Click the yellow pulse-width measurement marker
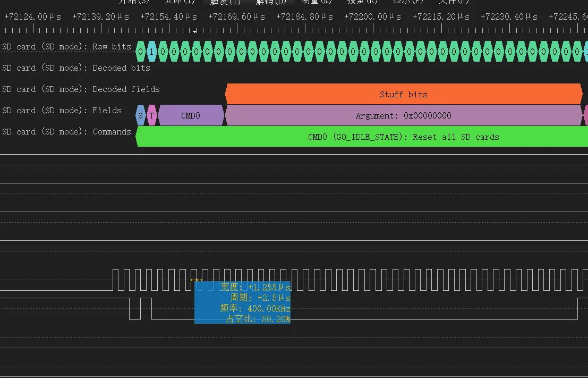Screen dimensions: 588x378 pos(197,280)
